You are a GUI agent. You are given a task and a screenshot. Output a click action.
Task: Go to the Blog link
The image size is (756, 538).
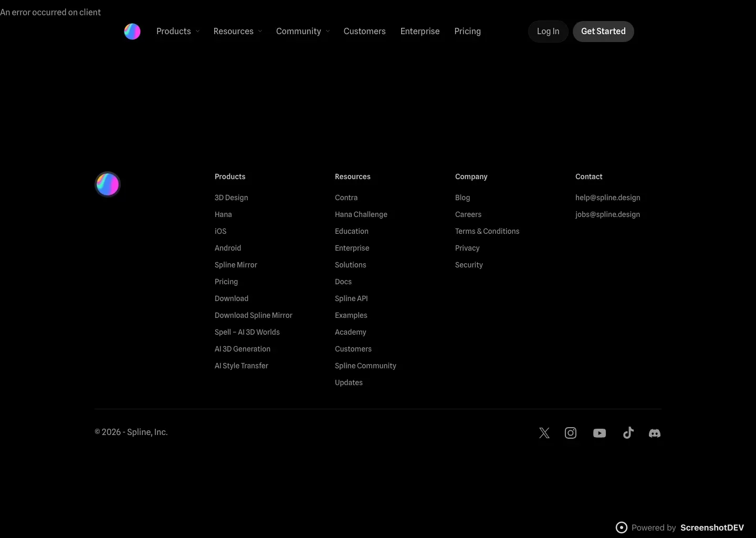pyautogui.click(x=463, y=198)
